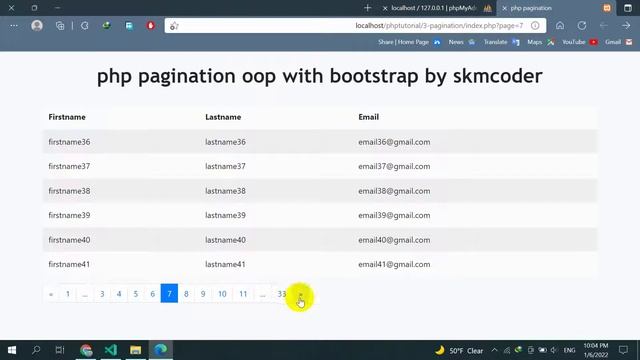Select cell firstname36
The height and width of the screenshot is (360, 640).
(x=69, y=142)
